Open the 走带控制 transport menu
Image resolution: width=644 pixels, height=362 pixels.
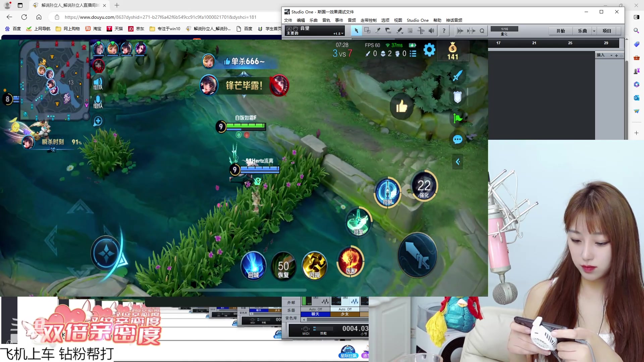pos(368,20)
